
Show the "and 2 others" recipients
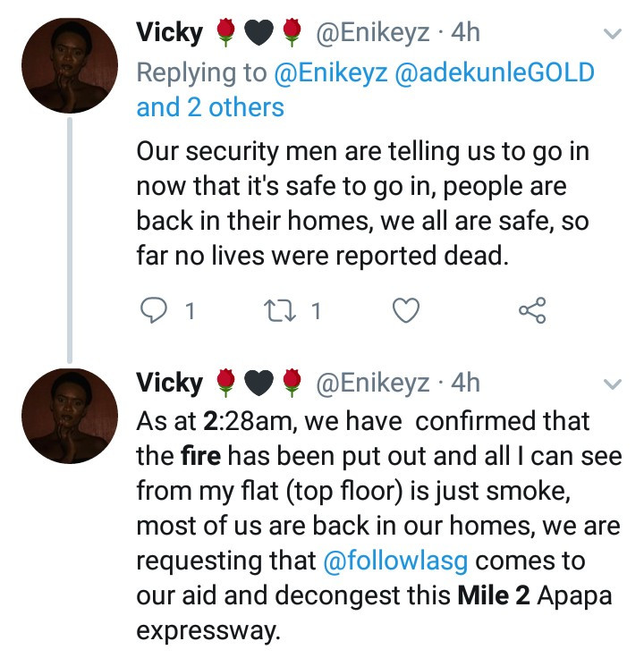(210, 108)
